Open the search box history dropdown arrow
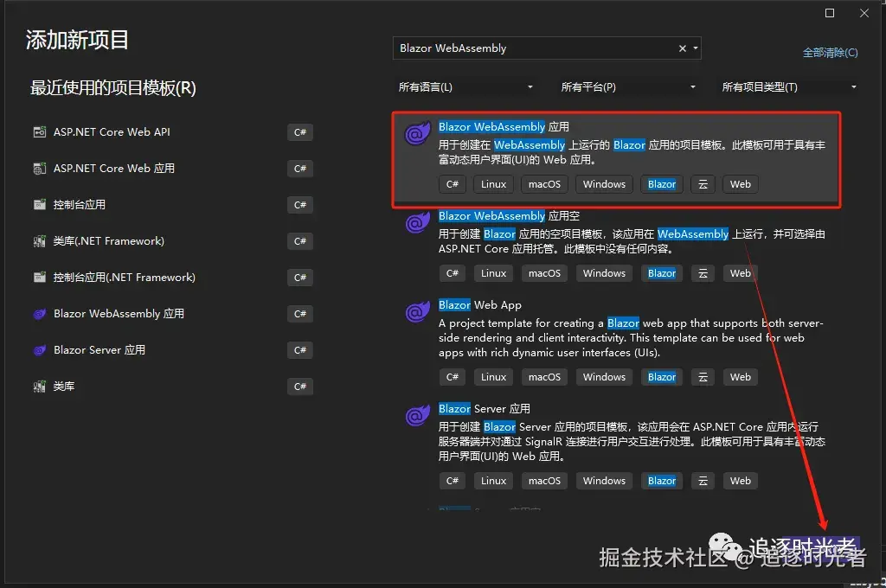Viewport: 886px width, 588px height. click(696, 48)
